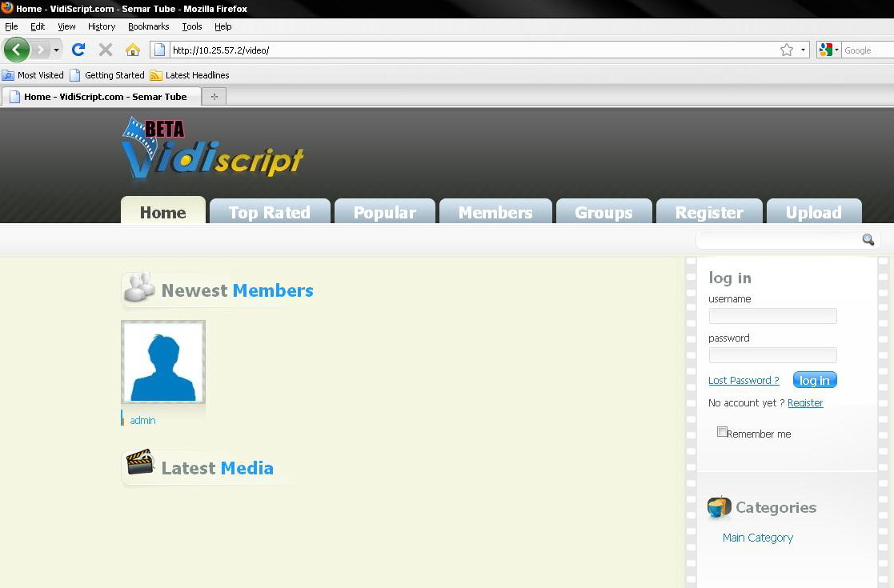
Task: Select the Home - VidiScript.com browser tab
Action: click(x=102, y=97)
